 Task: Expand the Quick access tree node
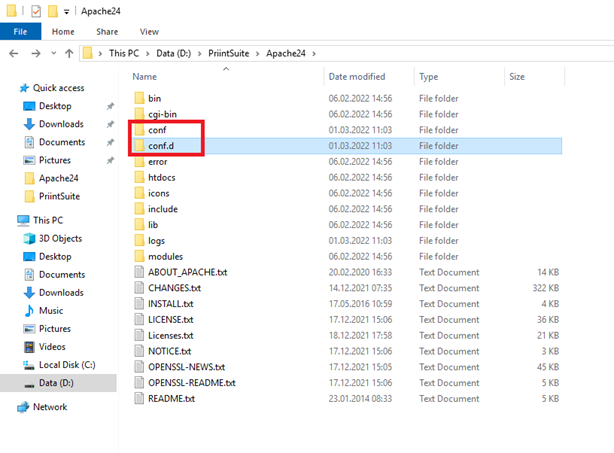tap(8, 87)
